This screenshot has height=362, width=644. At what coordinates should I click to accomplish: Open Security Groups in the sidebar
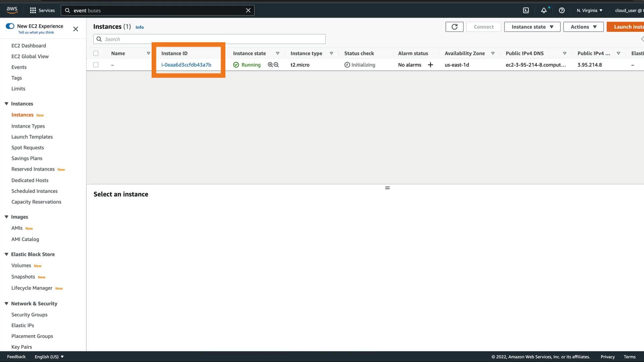pos(30,314)
